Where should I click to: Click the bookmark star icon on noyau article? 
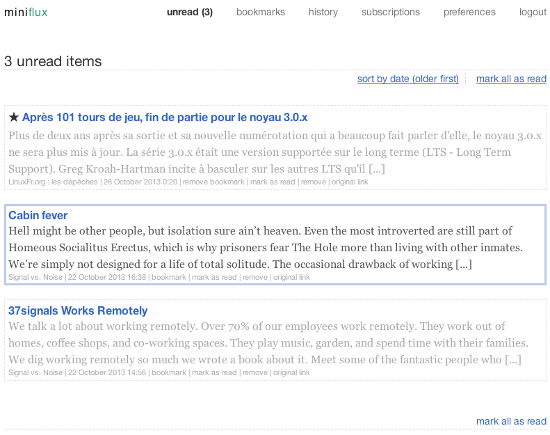(x=14, y=117)
